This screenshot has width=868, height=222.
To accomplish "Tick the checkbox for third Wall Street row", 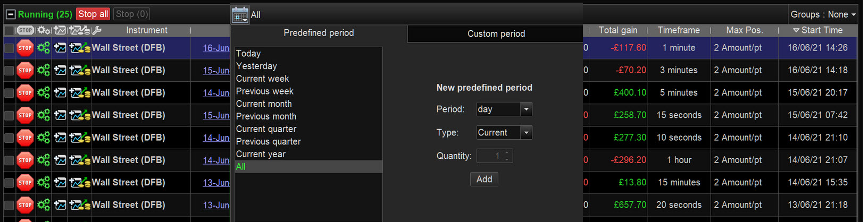I will pos(9,92).
